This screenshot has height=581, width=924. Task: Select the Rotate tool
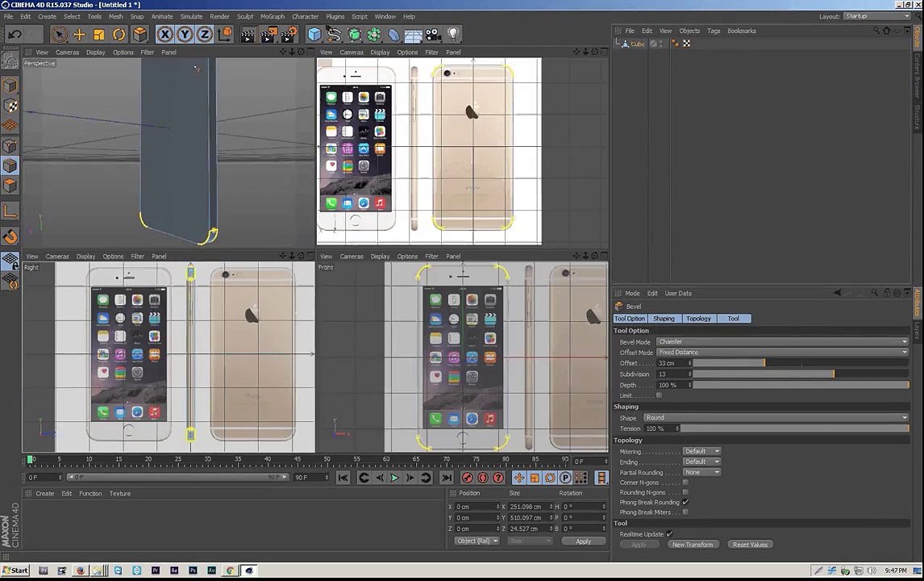coord(119,34)
